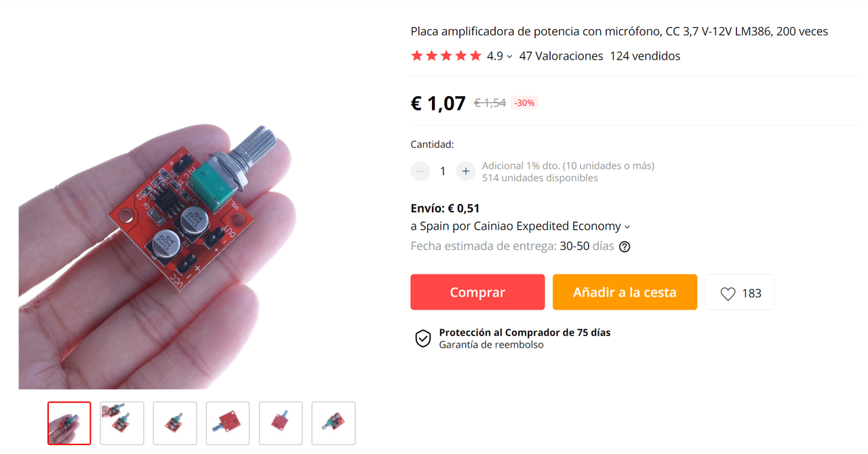The width and height of the screenshot is (868, 454).
Task: Select the sixth product thumbnail
Action: pyautogui.click(x=334, y=424)
